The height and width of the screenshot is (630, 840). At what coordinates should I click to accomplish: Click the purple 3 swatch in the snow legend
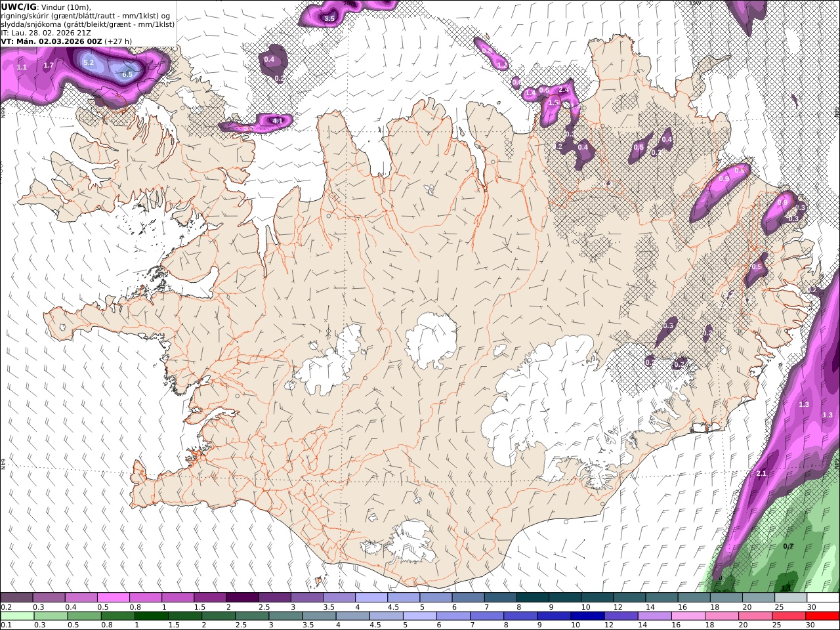coord(307,598)
